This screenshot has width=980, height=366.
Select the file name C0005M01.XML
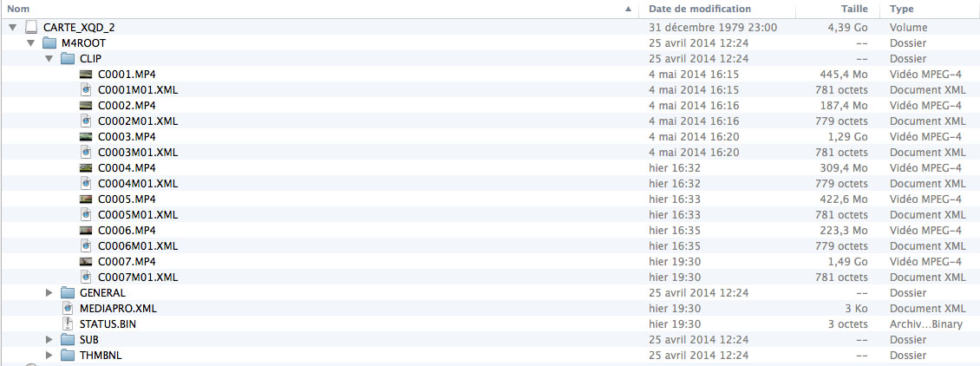click(x=138, y=215)
